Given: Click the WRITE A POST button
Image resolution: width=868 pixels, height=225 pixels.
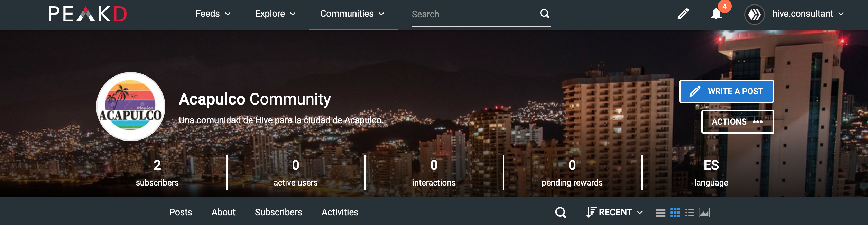Looking at the screenshot, I should pos(726,91).
